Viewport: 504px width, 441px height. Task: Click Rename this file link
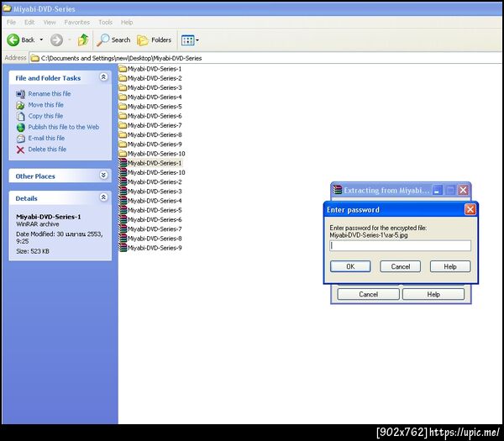coord(50,93)
